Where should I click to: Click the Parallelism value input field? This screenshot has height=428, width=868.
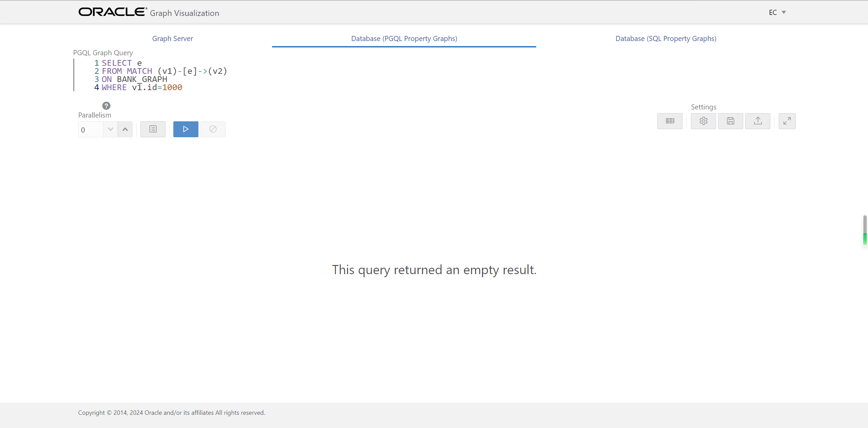point(90,130)
